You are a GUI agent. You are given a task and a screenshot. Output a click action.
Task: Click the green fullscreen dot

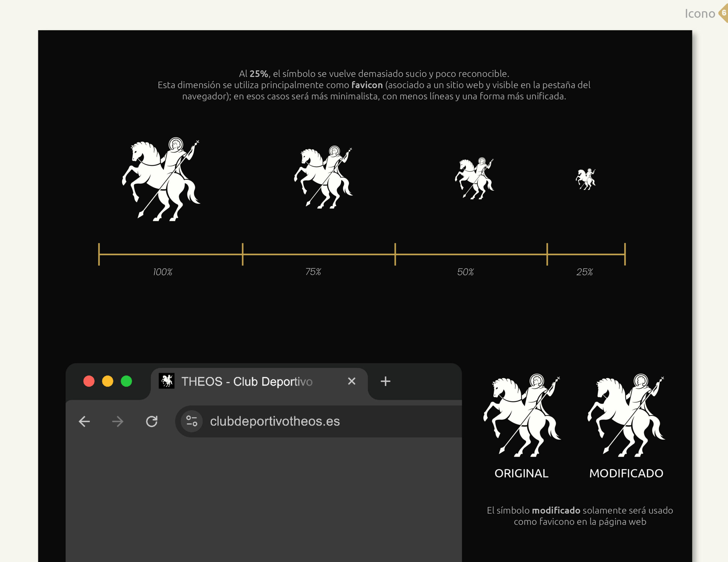tap(126, 381)
